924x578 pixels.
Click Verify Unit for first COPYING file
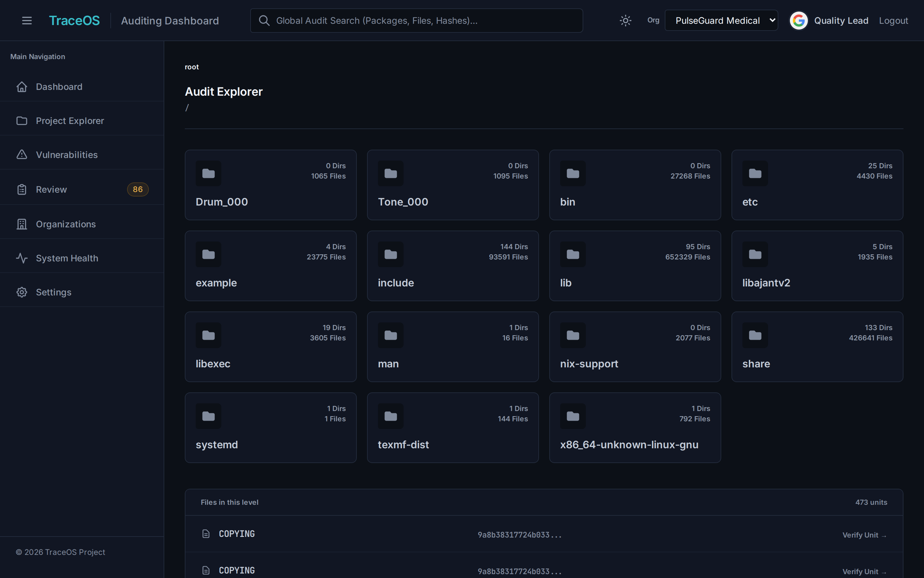pyautogui.click(x=864, y=535)
